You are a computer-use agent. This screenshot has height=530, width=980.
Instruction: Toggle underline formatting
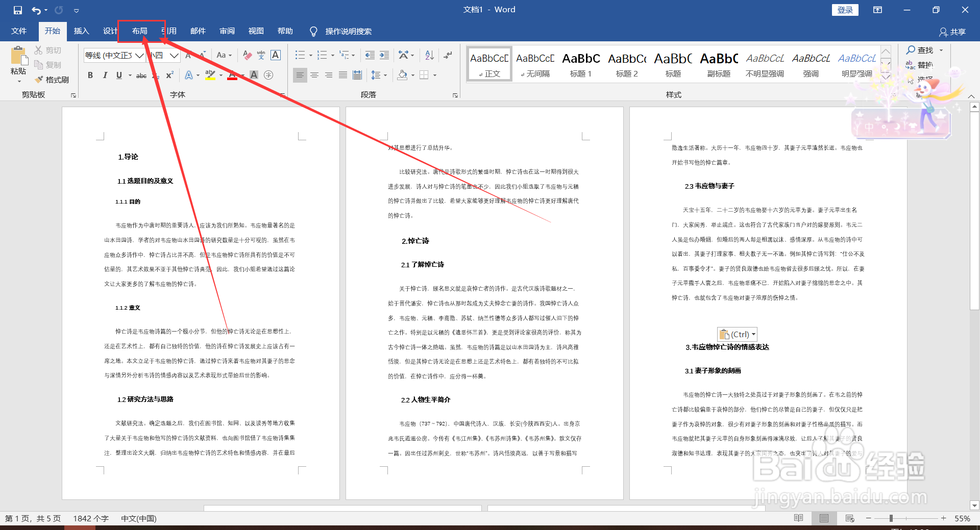click(x=118, y=75)
